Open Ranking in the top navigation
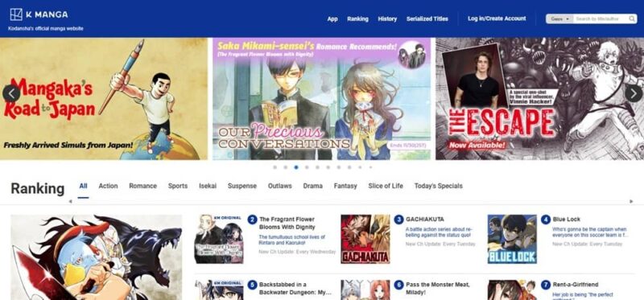This screenshot has height=300, width=644. (x=357, y=18)
